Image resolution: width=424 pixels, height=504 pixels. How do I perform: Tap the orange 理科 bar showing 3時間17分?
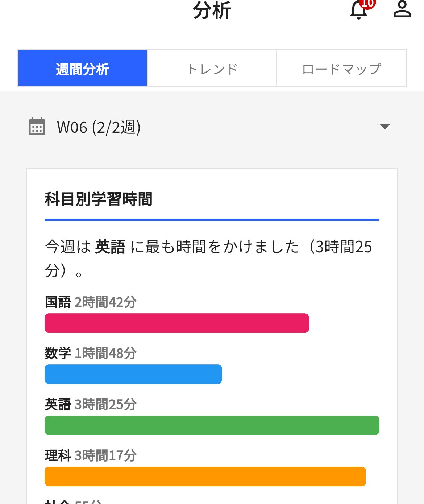pos(205,477)
